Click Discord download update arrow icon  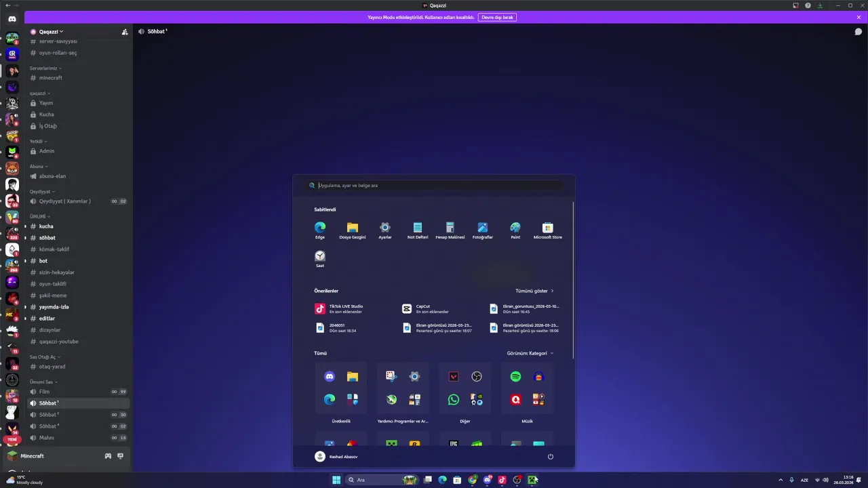pyautogui.click(x=820, y=5)
